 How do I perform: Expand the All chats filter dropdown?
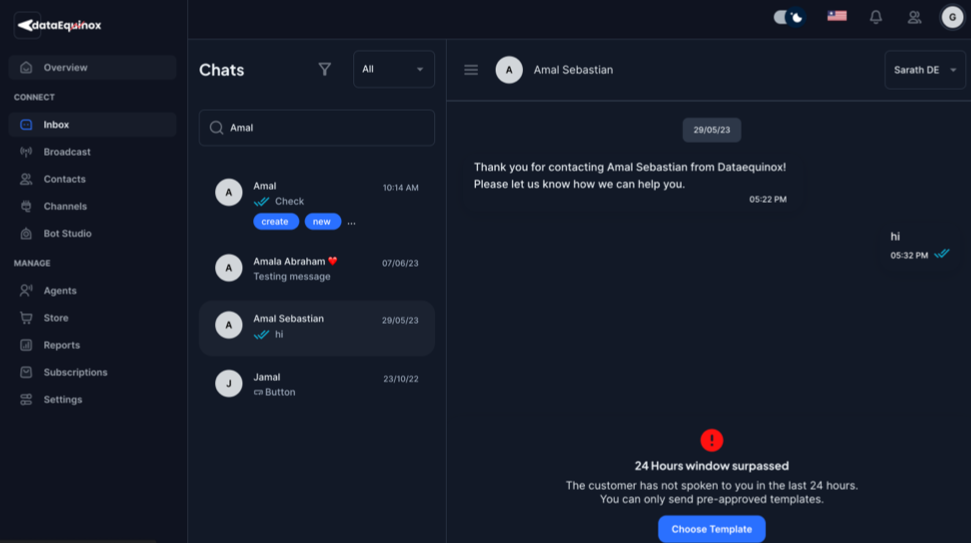click(x=394, y=69)
